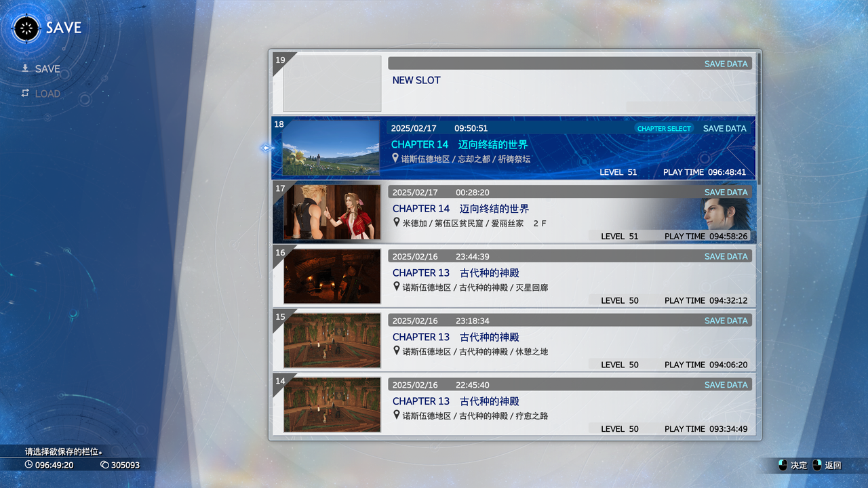Click location pin icon for 祈祷祭坛 save

pos(396,158)
